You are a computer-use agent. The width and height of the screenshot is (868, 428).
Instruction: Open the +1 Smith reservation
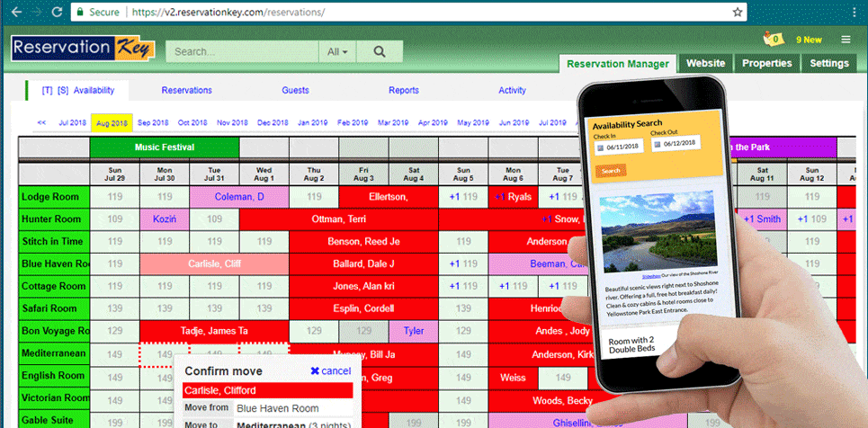[762, 219]
